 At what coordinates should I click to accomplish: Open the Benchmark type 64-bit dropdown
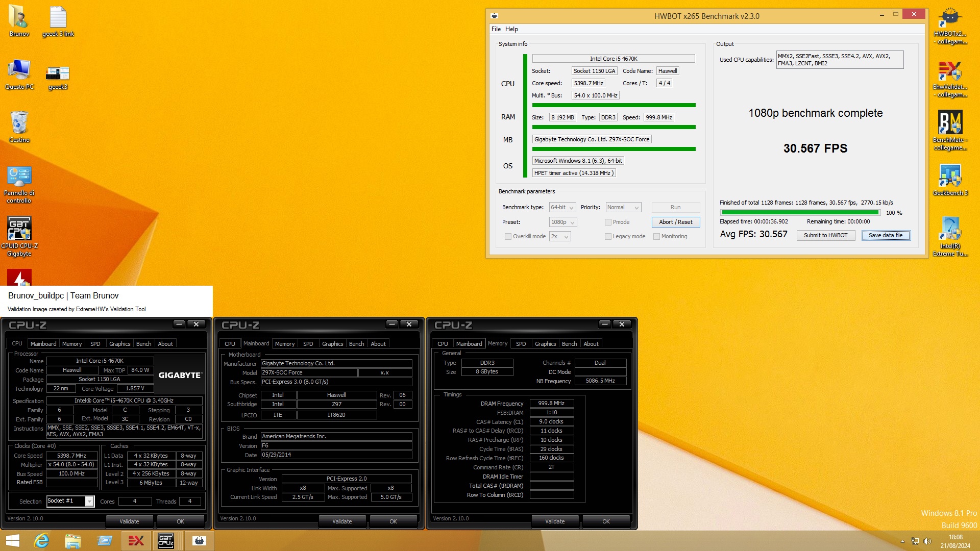[562, 207]
